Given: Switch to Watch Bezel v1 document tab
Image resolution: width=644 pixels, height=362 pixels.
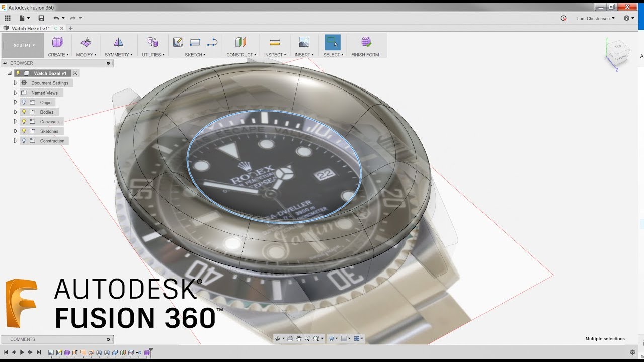Looking at the screenshot, I should click(x=30, y=28).
